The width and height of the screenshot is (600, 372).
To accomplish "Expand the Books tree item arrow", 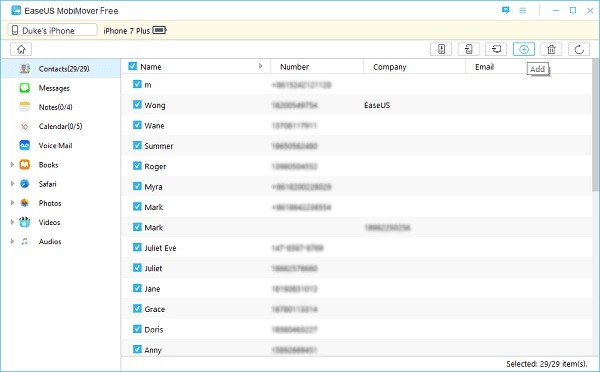I will click(12, 165).
